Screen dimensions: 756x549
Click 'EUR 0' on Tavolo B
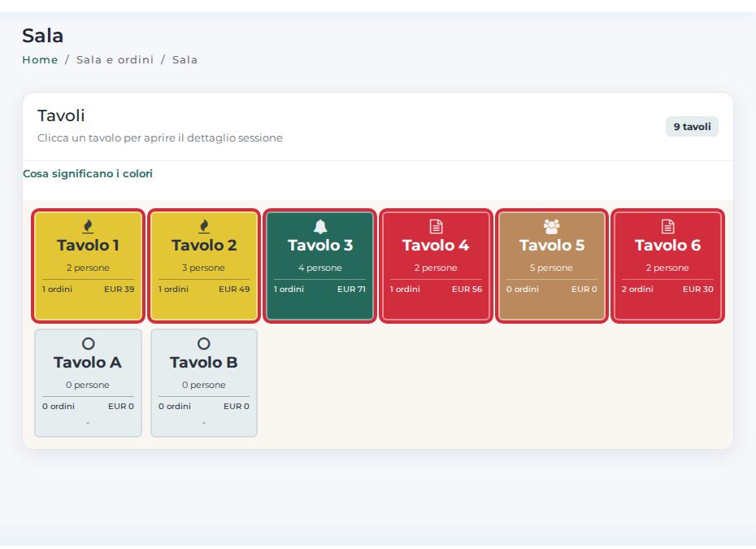pyautogui.click(x=237, y=406)
